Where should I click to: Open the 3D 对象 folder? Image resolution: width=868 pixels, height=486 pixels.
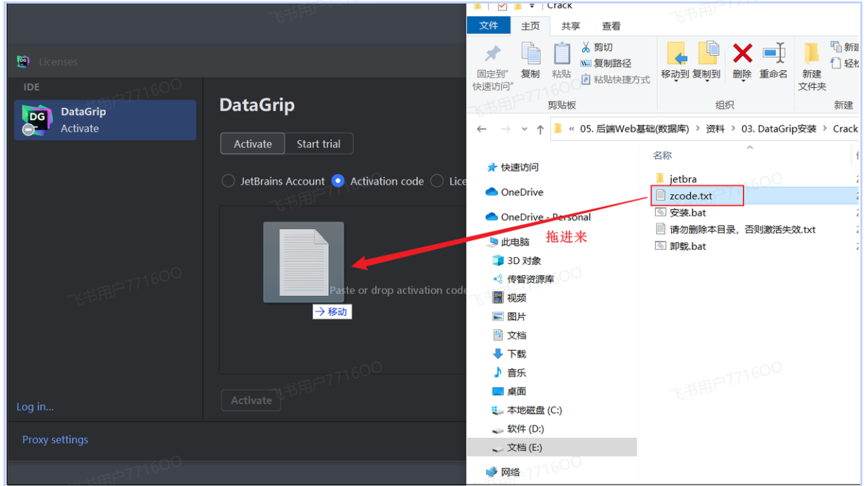(517, 260)
